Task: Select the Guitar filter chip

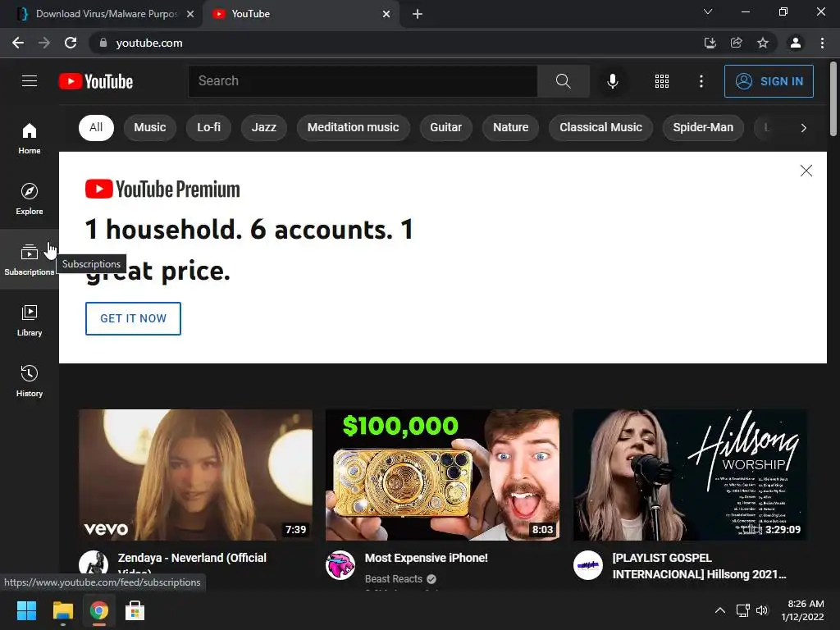Action: [445, 127]
